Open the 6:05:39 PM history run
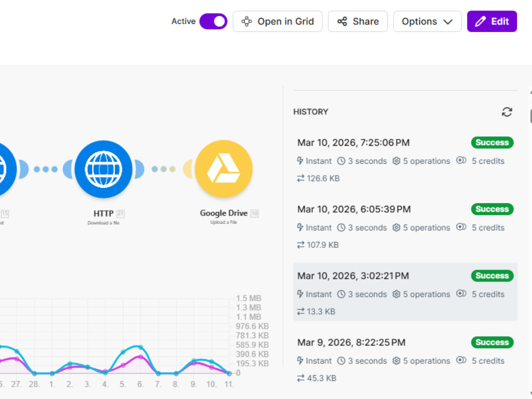Image resolution: width=532 pixels, height=399 pixels. 405,227
